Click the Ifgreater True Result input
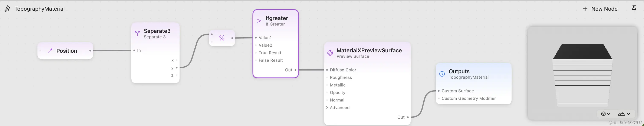The height and width of the screenshot is (126, 644). coord(256,53)
